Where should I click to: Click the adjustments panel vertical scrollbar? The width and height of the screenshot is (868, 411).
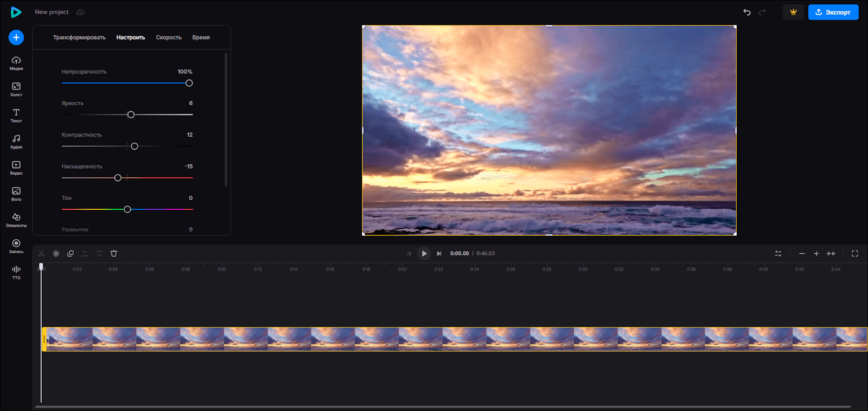click(226, 119)
